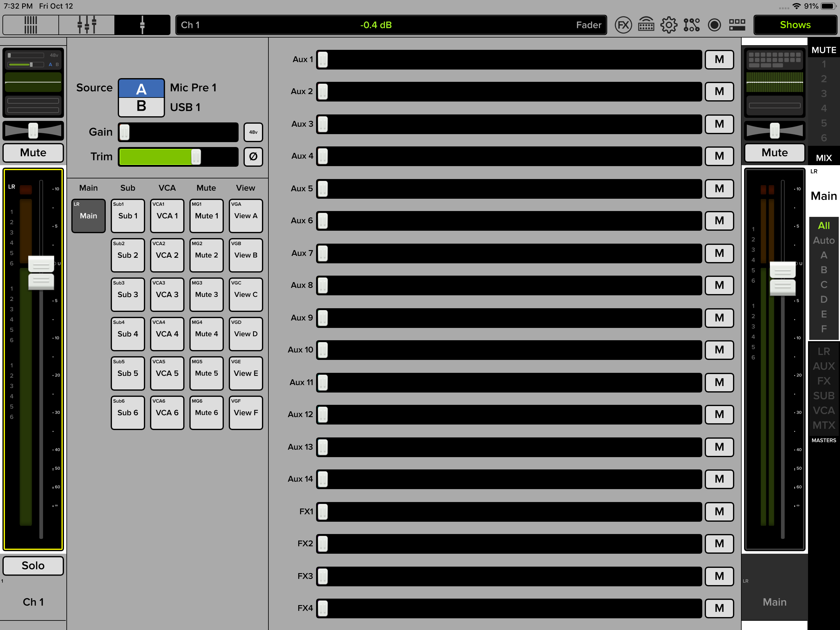Click the Trim slider handle
Image resolution: width=840 pixels, height=630 pixels.
tap(196, 157)
